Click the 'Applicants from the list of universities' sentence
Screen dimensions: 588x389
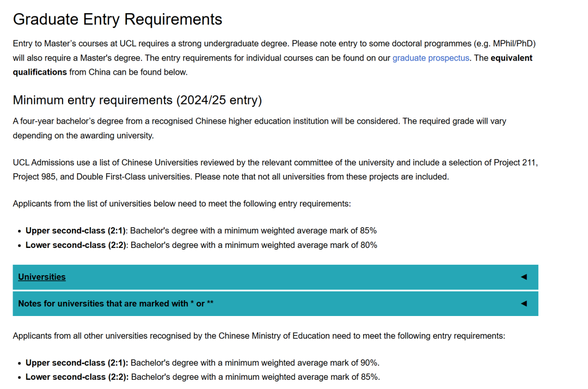pos(182,204)
